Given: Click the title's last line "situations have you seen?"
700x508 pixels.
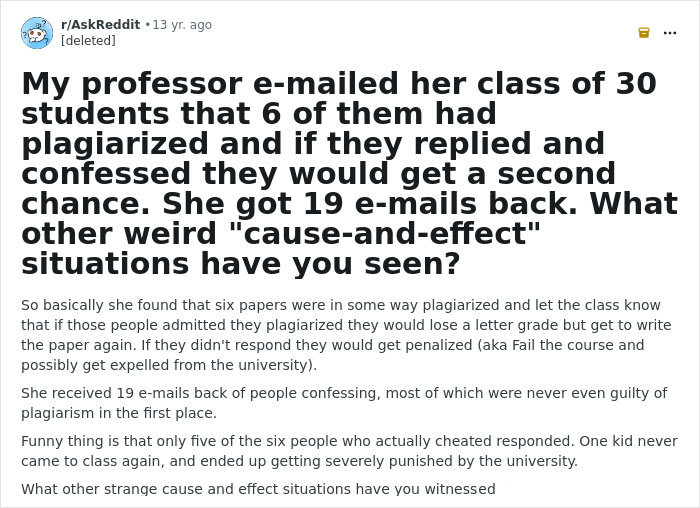Looking at the screenshot, I should pos(240,264).
